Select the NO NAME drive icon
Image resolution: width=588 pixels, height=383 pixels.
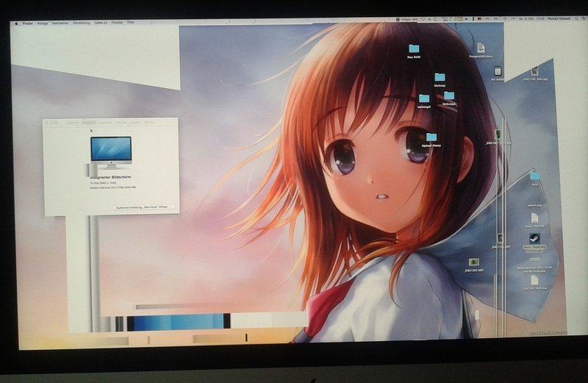pos(498,71)
